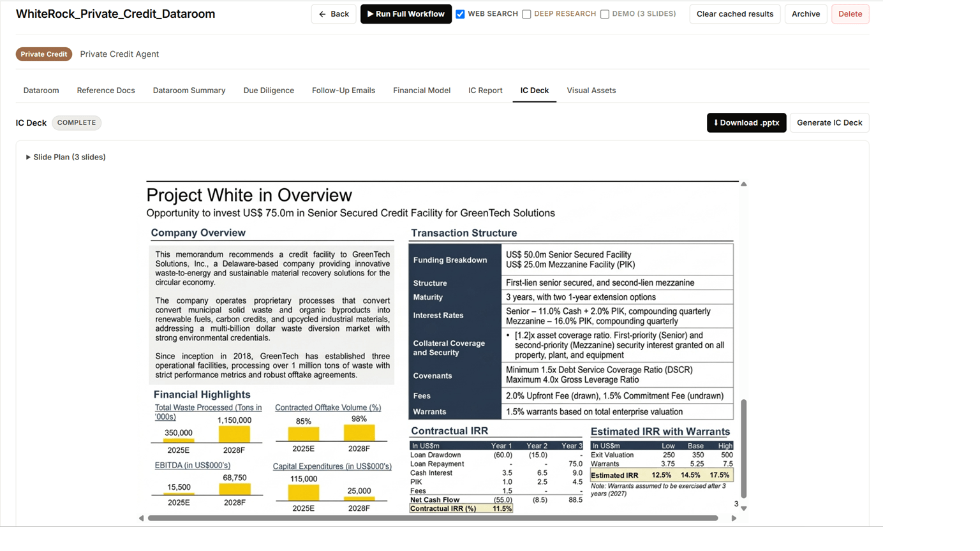The image size is (980, 551).
Task: Go to the Dataroom Summary tab
Action: (189, 91)
